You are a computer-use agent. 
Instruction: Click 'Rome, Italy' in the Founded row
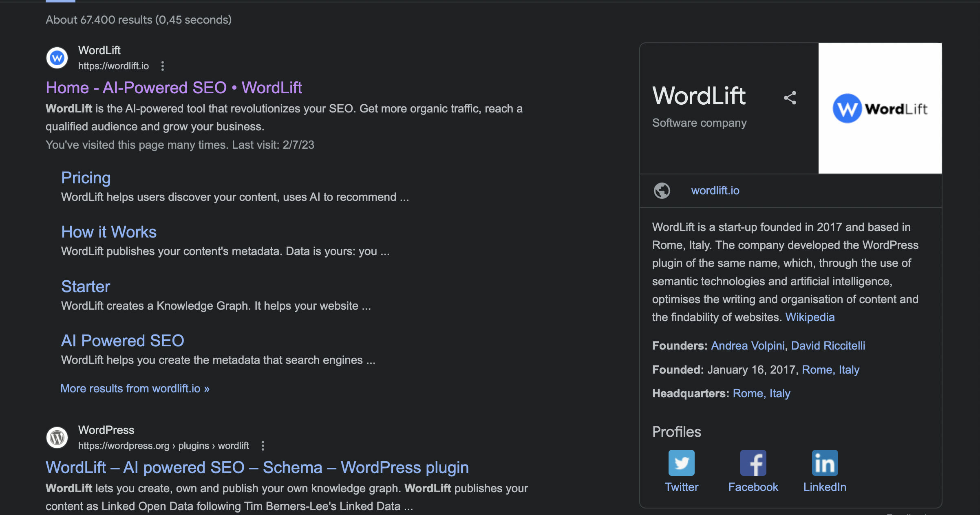830,370
